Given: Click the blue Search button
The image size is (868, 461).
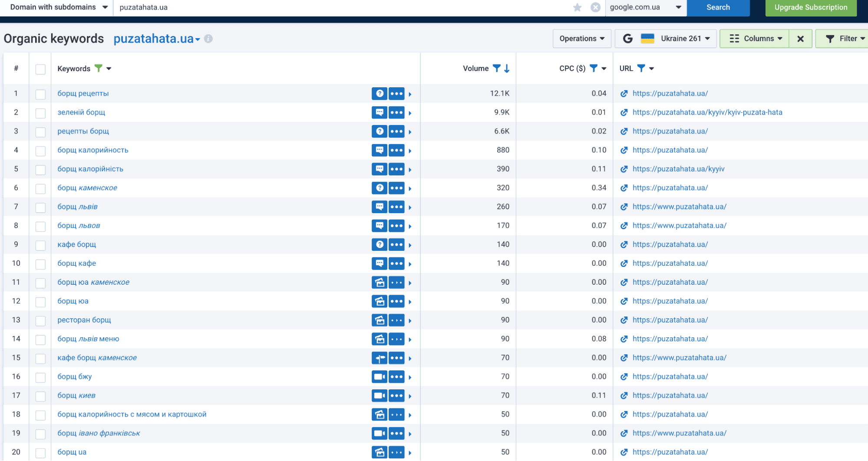Looking at the screenshot, I should click(x=718, y=7).
